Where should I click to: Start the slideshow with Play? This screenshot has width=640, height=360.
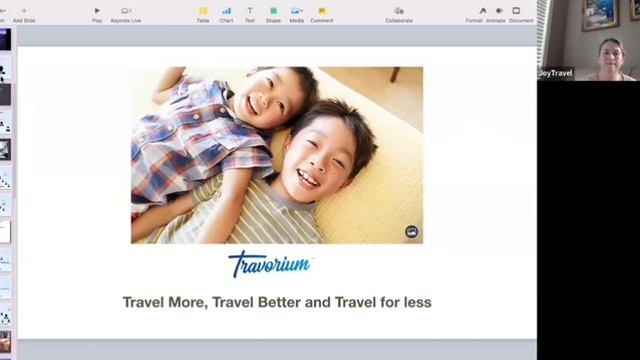[97, 15]
